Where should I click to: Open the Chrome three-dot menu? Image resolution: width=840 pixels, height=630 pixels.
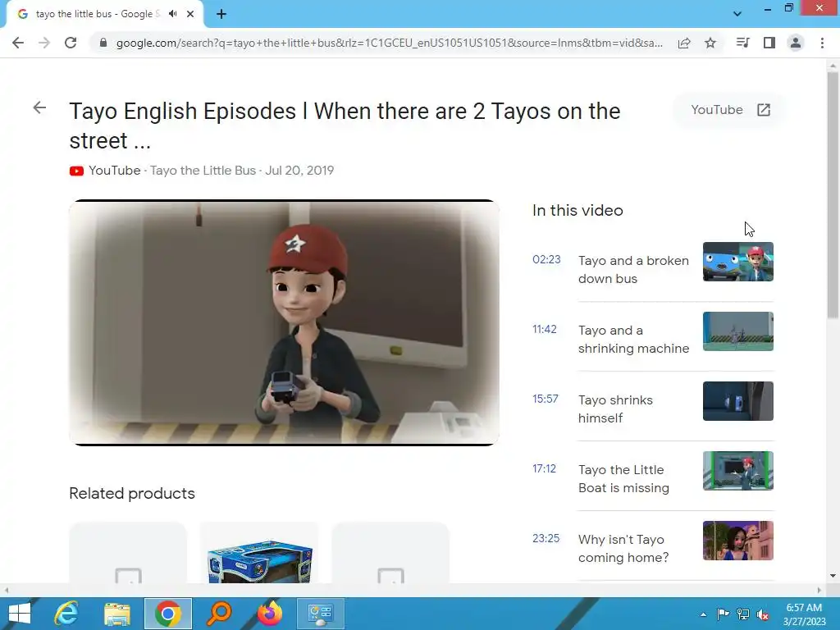click(822, 43)
